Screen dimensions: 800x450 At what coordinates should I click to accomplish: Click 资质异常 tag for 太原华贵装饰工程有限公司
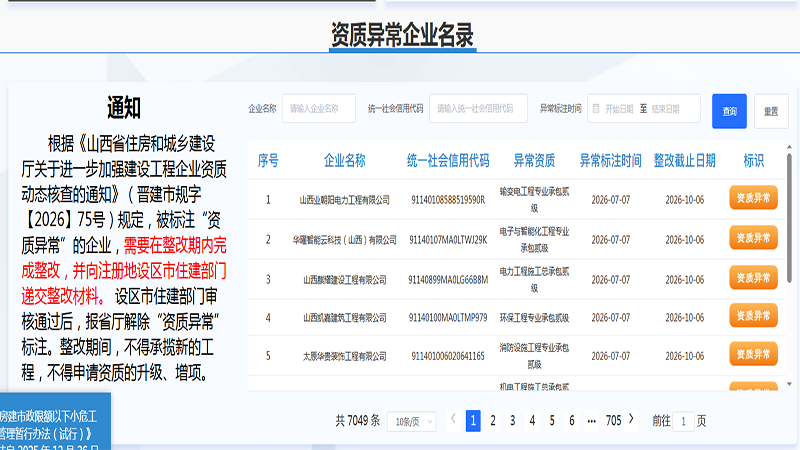pos(754,354)
